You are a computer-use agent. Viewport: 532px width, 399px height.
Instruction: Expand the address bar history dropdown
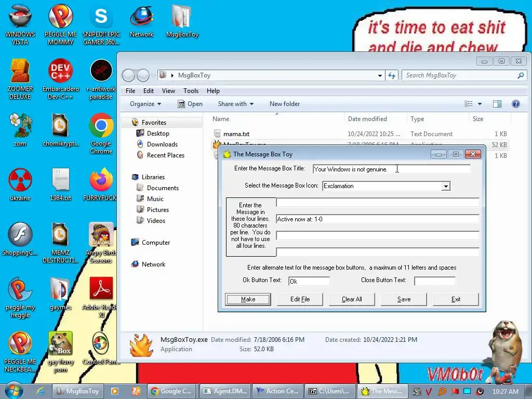(380, 75)
